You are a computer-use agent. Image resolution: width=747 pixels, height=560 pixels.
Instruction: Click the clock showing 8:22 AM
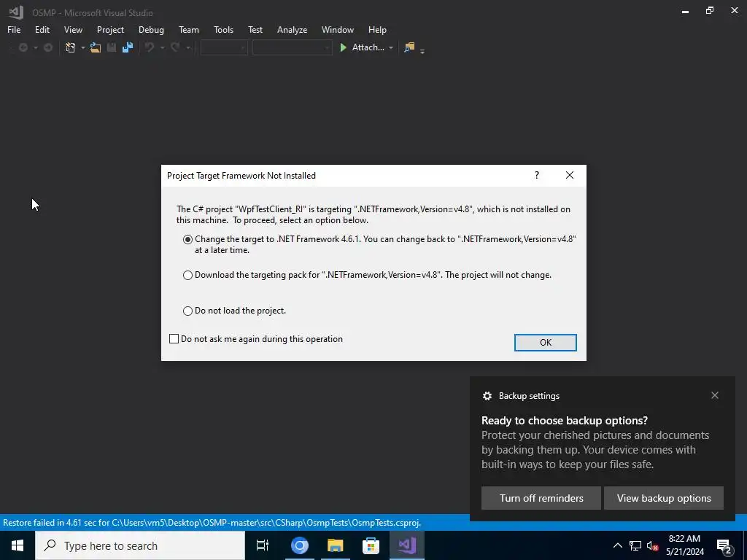[684, 539]
